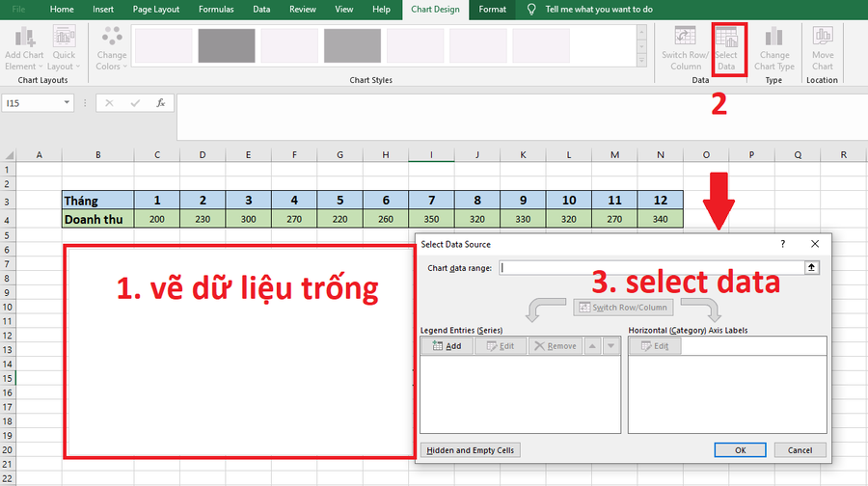Click Edit in Legend Entries (Series)
This screenshot has width=868, height=486.
[501, 346]
